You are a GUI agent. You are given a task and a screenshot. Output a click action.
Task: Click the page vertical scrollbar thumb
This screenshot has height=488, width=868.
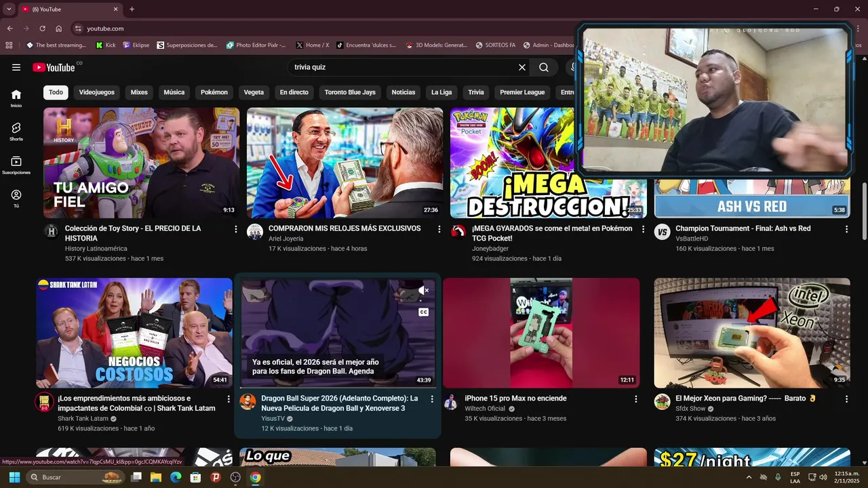click(864, 211)
